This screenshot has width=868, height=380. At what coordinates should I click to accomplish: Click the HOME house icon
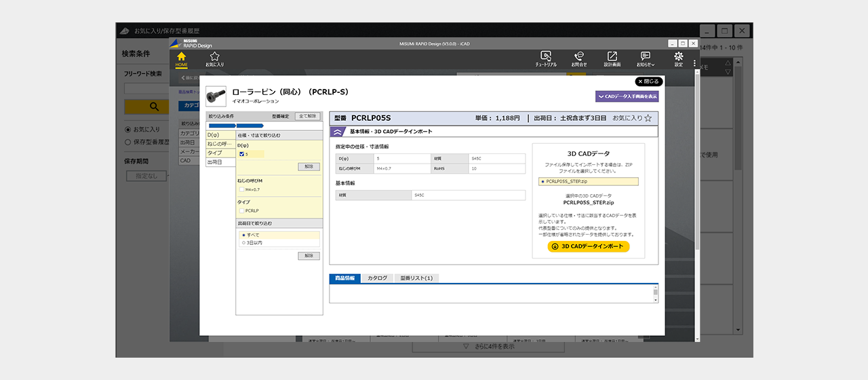pyautogui.click(x=181, y=57)
